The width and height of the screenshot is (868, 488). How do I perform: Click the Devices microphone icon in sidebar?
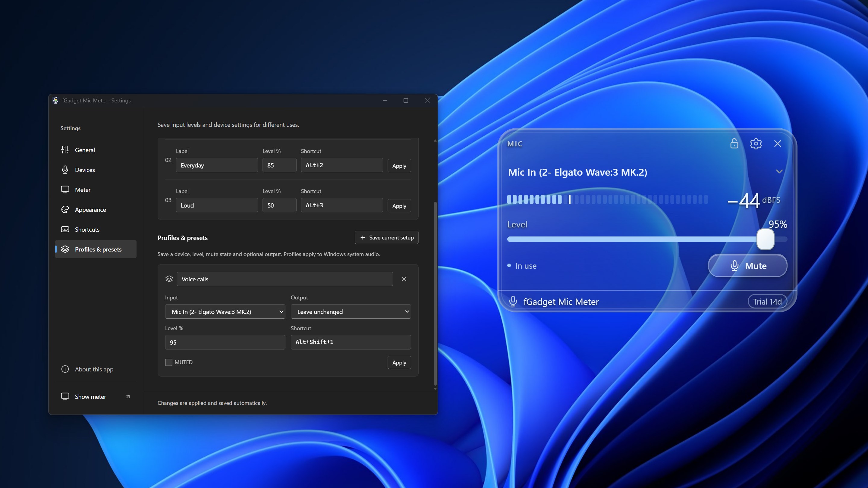click(65, 169)
